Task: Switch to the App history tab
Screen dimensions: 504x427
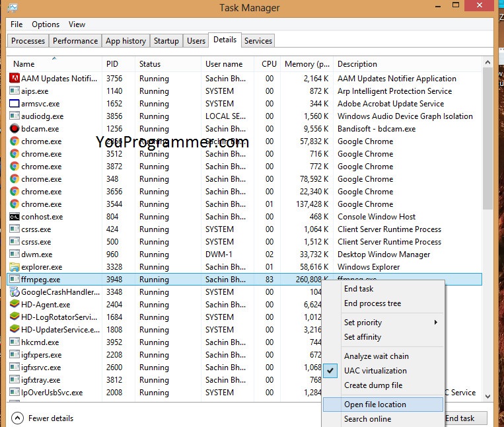Action: coord(126,41)
